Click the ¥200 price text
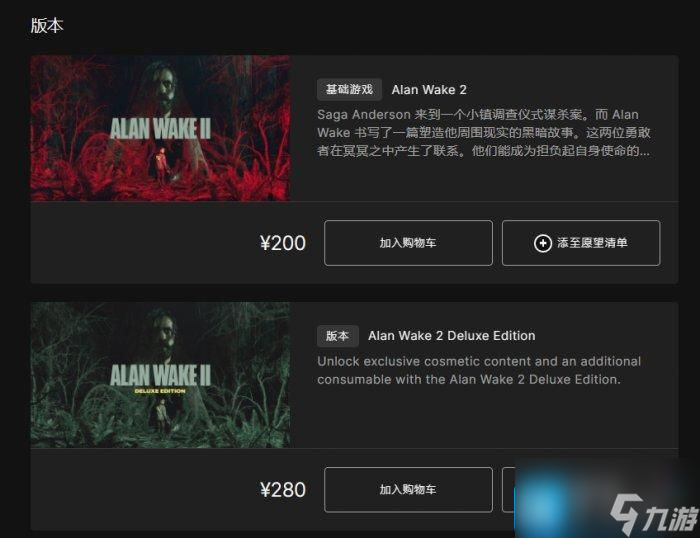The height and width of the screenshot is (538, 700). [283, 243]
